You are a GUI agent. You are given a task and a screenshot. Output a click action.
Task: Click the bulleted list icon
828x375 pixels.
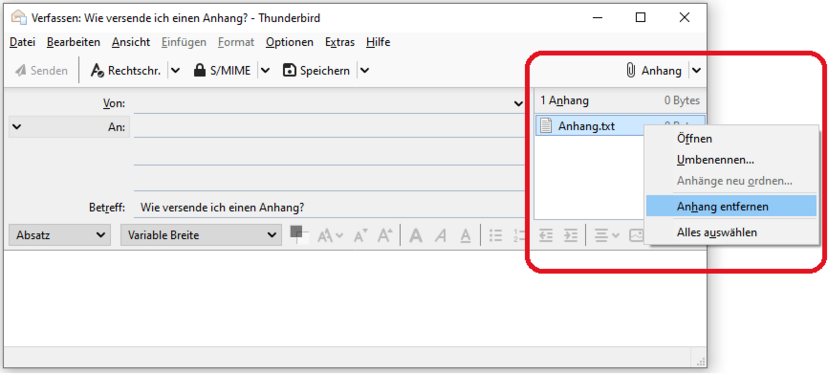495,236
